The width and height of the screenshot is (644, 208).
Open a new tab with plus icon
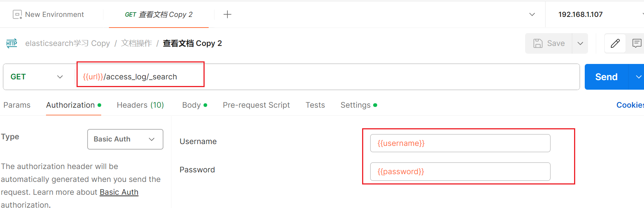coord(227,14)
